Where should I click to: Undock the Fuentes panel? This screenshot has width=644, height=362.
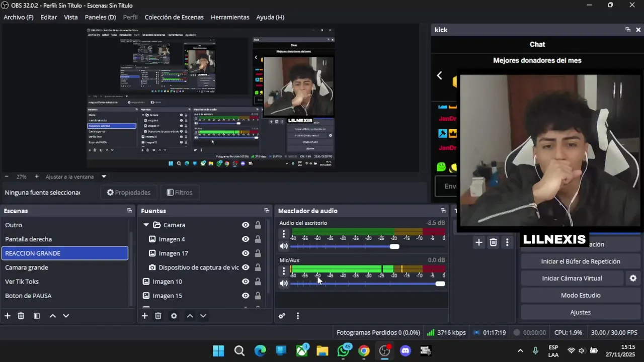pyautogui.click(x=267, y=211)
